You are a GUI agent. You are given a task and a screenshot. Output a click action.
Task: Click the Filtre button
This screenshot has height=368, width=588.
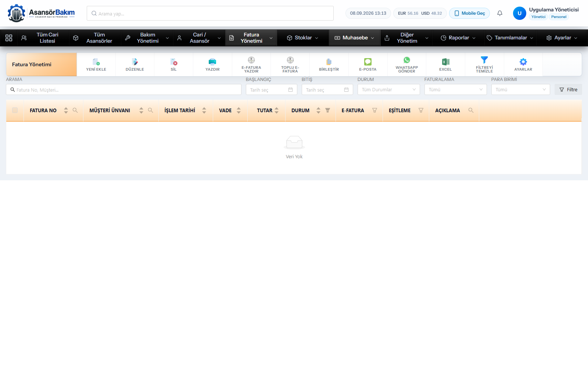click(568, 89)
